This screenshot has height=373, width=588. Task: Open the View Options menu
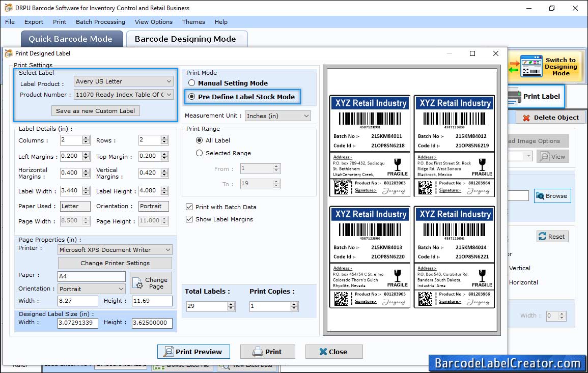tap(154, 22)
